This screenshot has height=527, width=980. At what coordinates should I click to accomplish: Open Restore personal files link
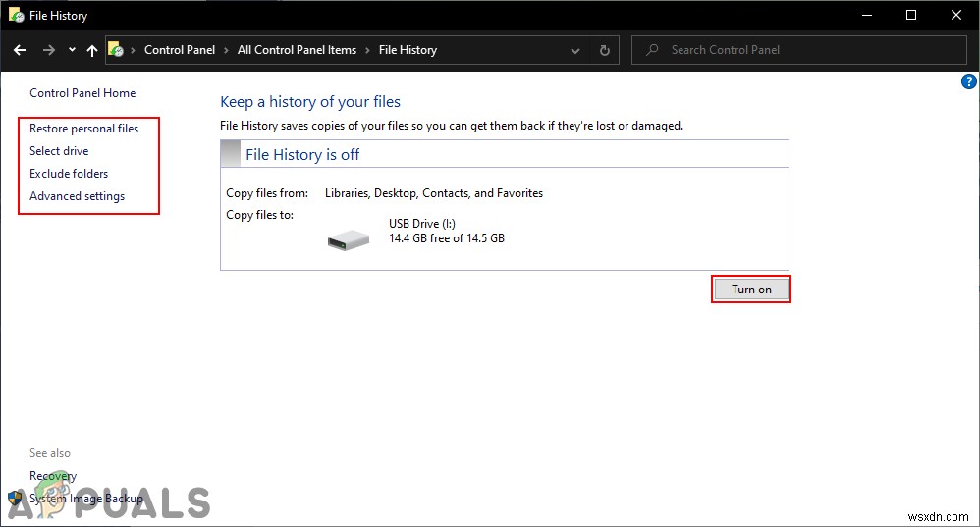click(x=84, y=129)
